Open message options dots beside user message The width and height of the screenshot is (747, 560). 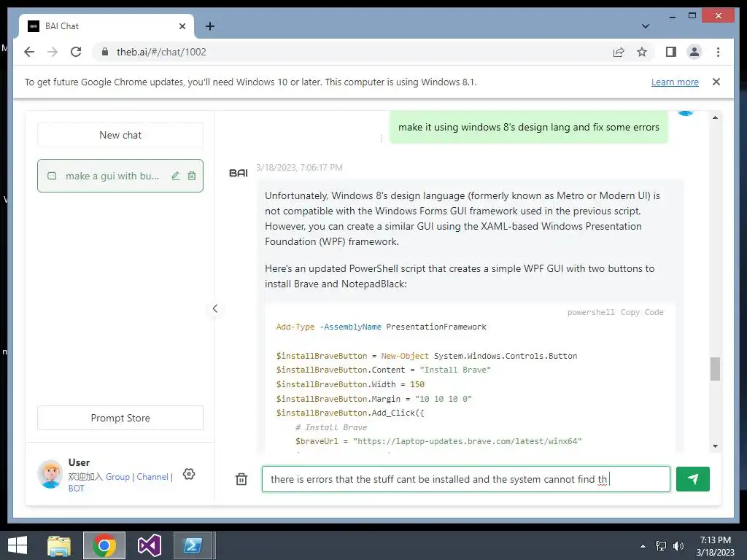click(x=381, y=139)
